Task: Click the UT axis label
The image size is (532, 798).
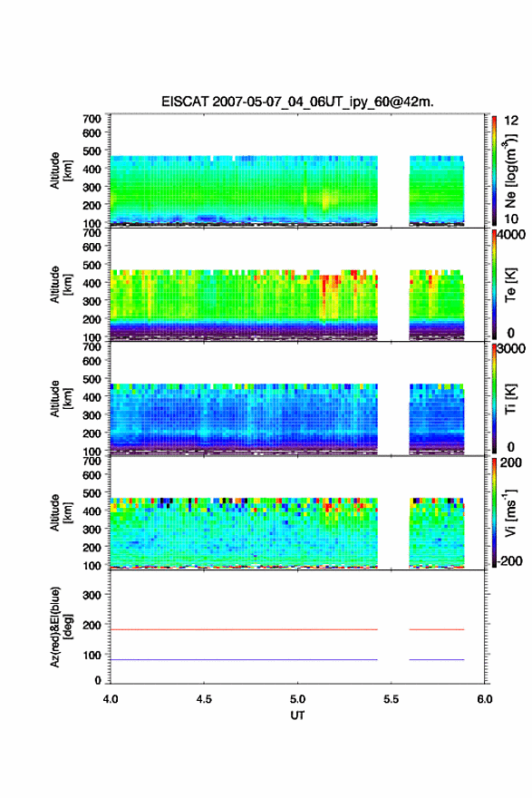Action: [x=297, y=715]
